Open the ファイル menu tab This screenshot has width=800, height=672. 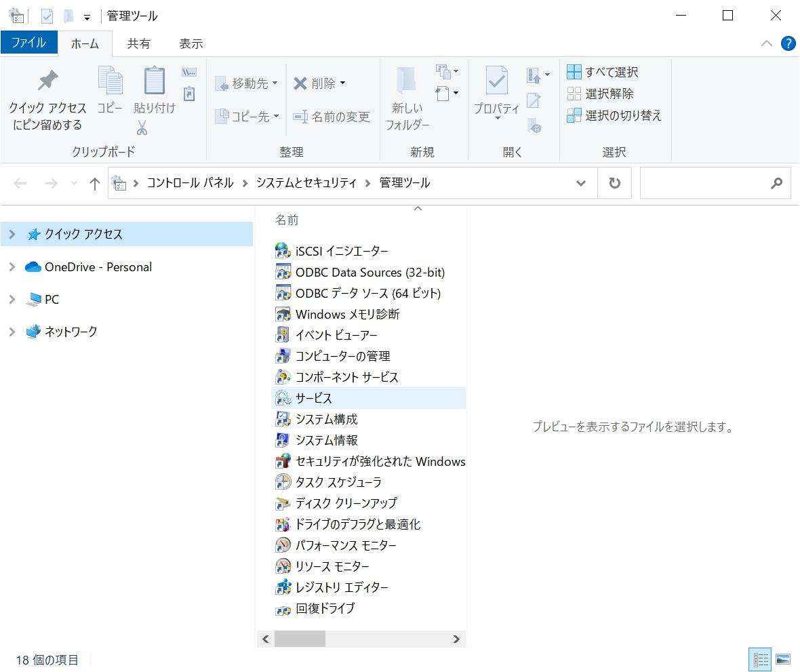pos(29,42)
